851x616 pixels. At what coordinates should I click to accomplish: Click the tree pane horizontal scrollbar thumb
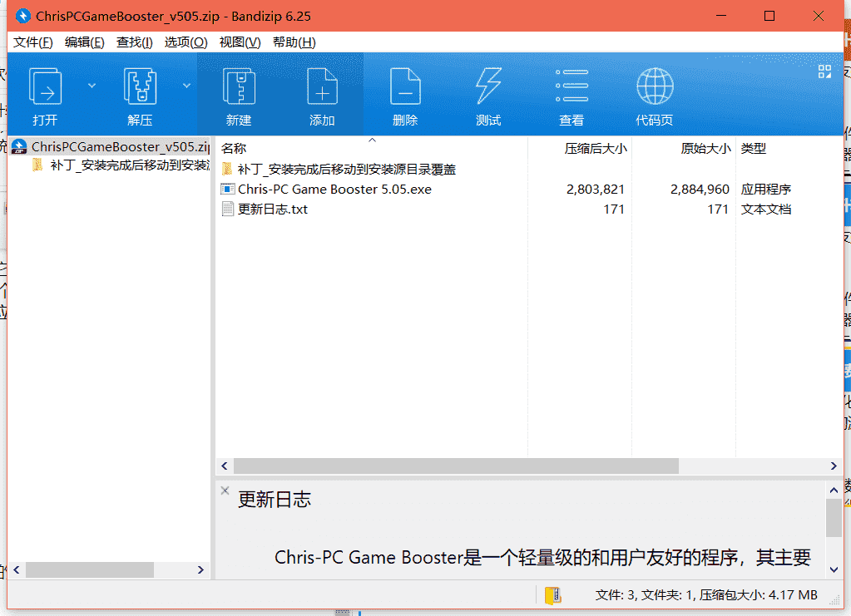coord(90,570)
